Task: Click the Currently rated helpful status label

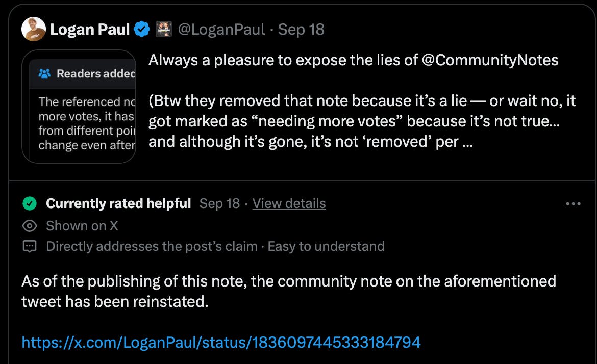Action: pyautogui.click(x=118, y=203)
